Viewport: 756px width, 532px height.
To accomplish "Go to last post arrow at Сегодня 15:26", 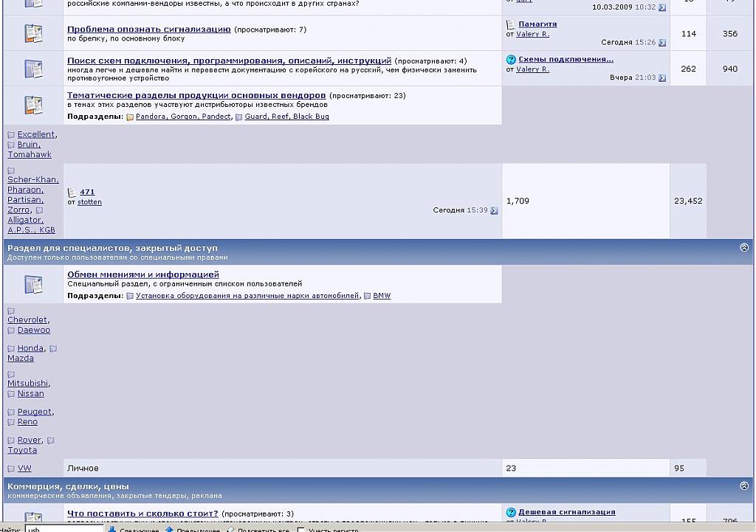I will [x=662, y=42].
